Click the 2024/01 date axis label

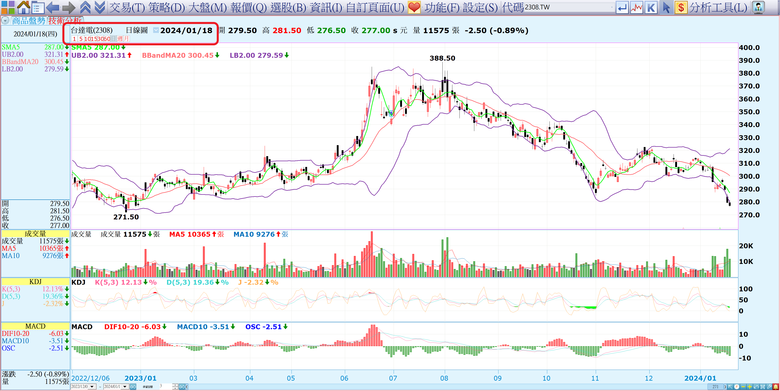click(700, 378)
